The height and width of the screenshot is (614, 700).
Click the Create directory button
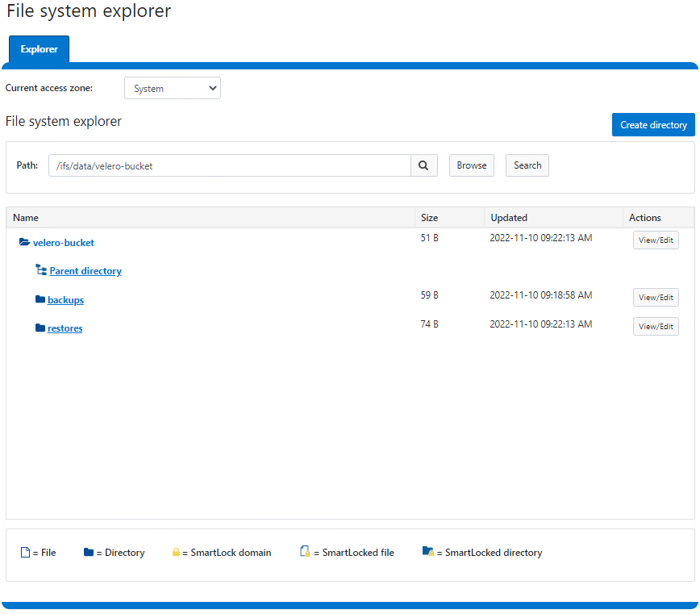coord(653,124)
